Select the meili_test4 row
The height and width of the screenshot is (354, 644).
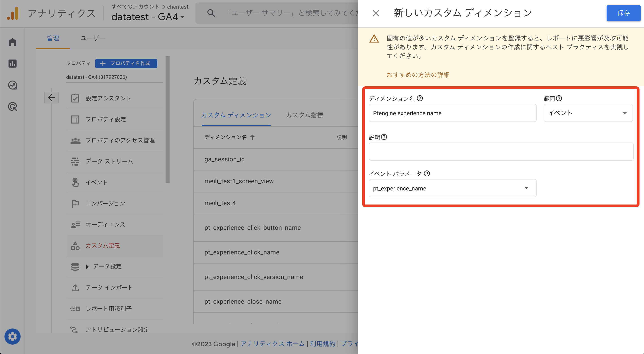pos(276,203)
